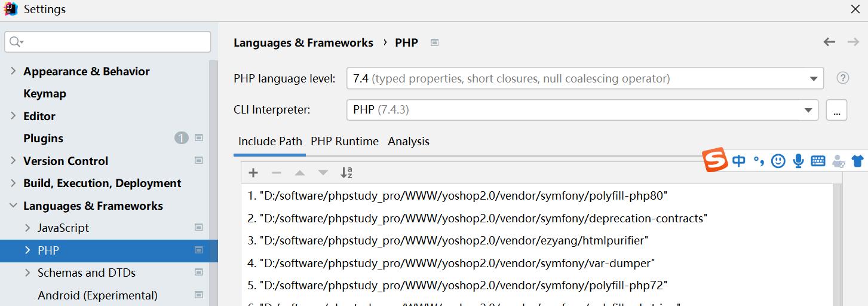
Task: Click the Add include path plus icon
Action: [x=253, y=173]
